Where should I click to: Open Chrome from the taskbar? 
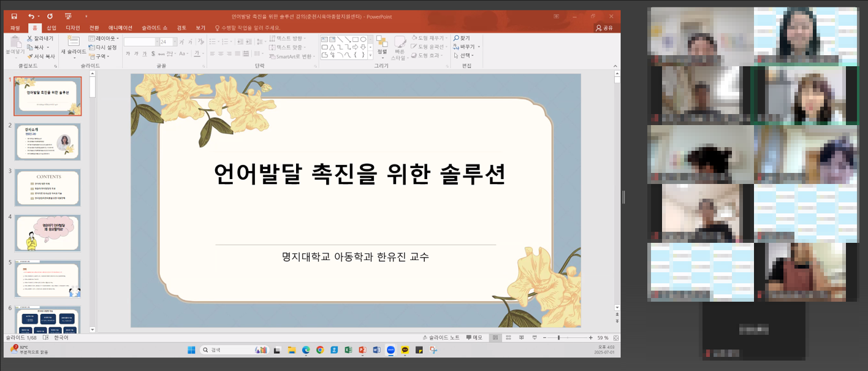320,350
